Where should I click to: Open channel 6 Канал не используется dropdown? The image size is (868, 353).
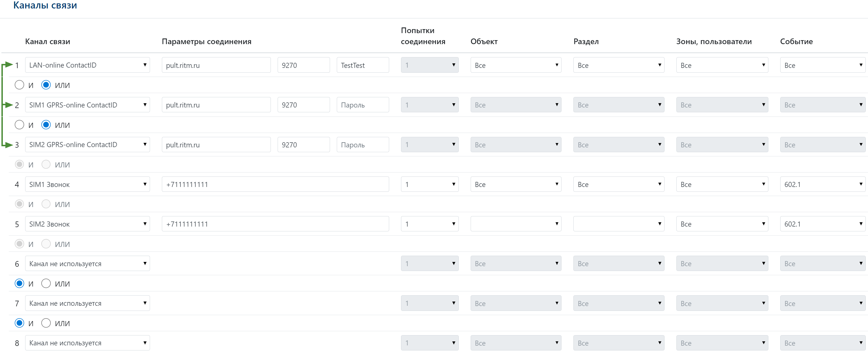tap(87, 263)
